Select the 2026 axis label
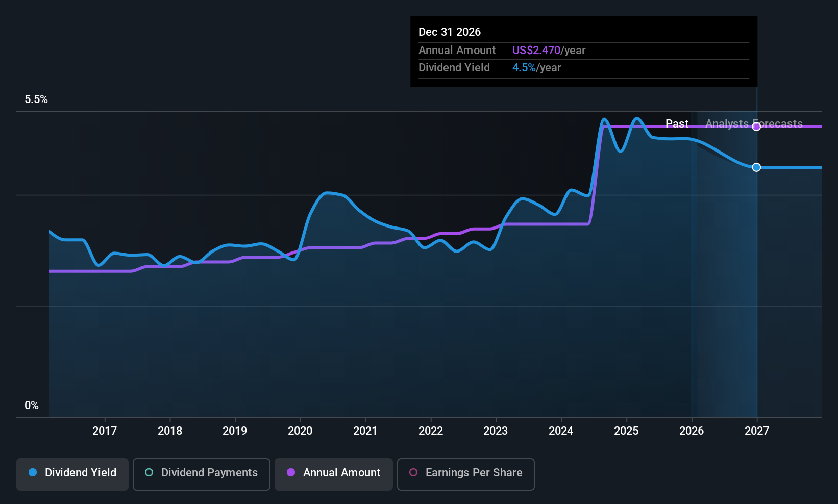 692,431
